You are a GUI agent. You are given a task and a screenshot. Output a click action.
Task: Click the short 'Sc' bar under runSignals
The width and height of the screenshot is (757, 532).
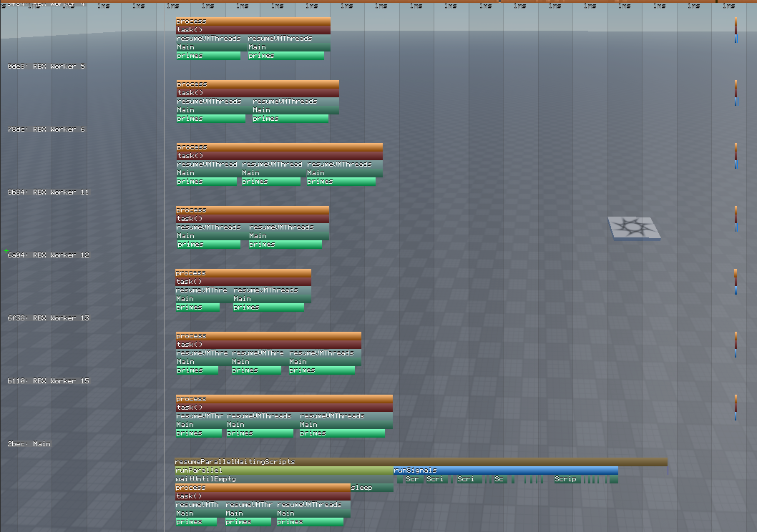(x=500, y=479)
